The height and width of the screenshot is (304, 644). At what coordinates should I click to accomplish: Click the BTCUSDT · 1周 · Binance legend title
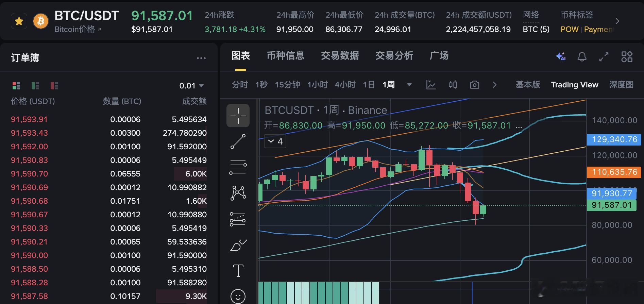(x=326, y=110)
